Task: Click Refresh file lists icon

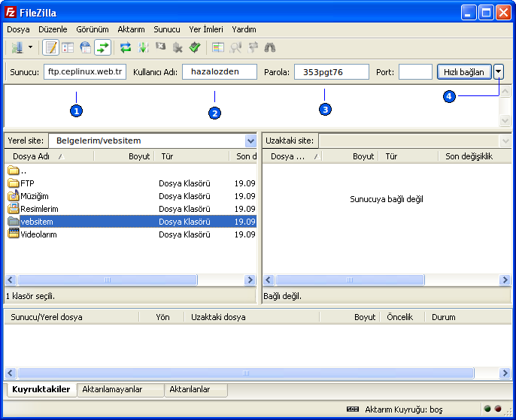Action: click(x=126, y=47)
